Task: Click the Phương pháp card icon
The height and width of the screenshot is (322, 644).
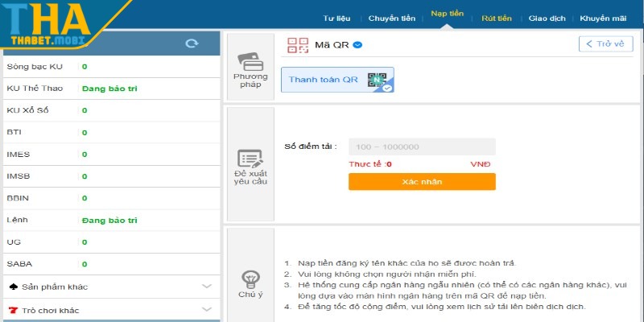Action: [x=250, y=62]
